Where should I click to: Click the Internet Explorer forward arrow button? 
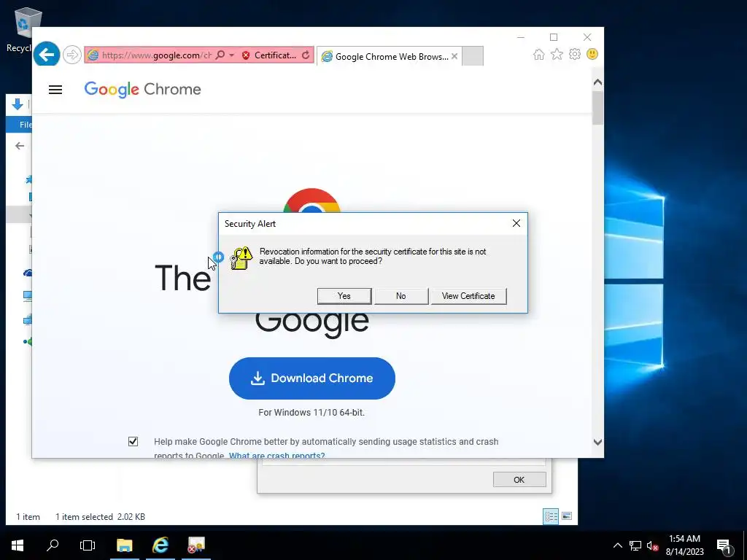[72, 55]
